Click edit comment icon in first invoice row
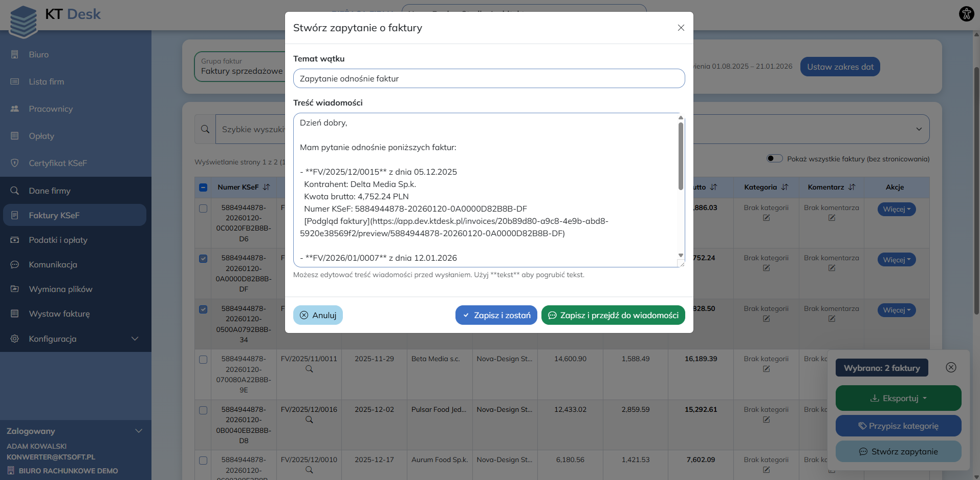 coord(832,218)
